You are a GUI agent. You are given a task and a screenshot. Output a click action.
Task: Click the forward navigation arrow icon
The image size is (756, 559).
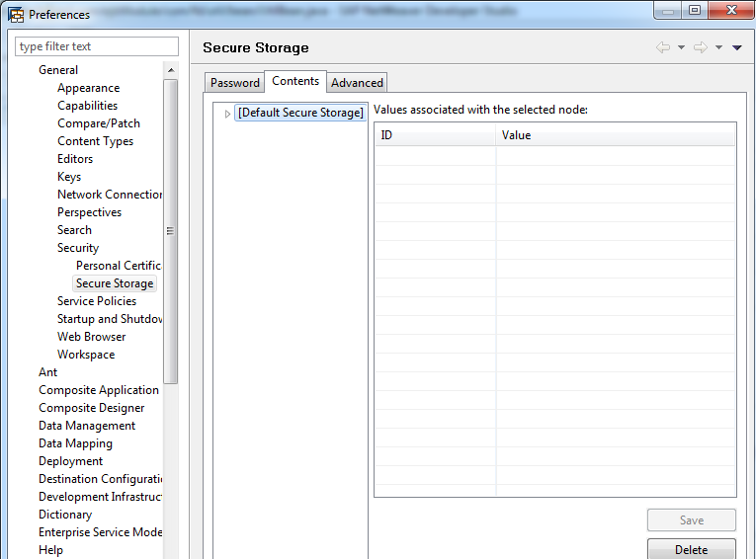pyautogui.click(x=700, y=47)
